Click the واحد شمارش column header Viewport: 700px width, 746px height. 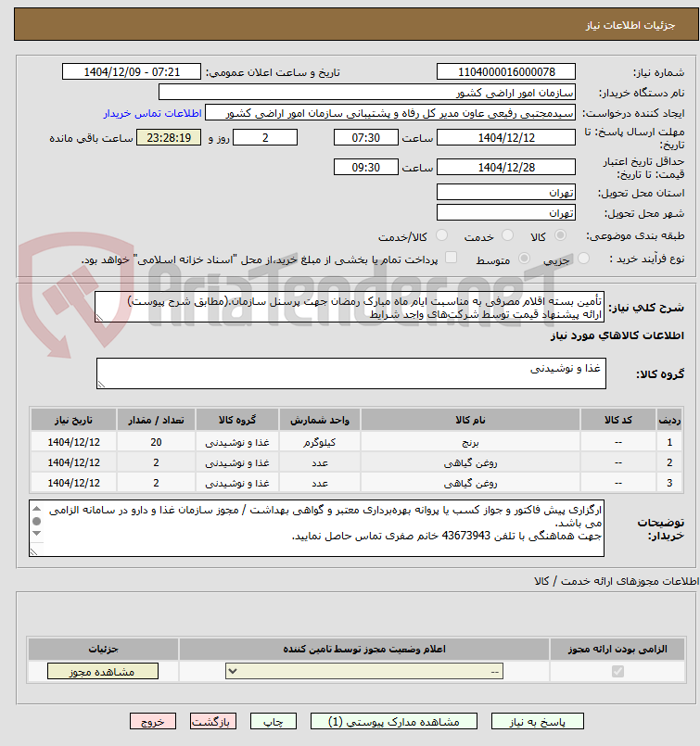(319, 420)
